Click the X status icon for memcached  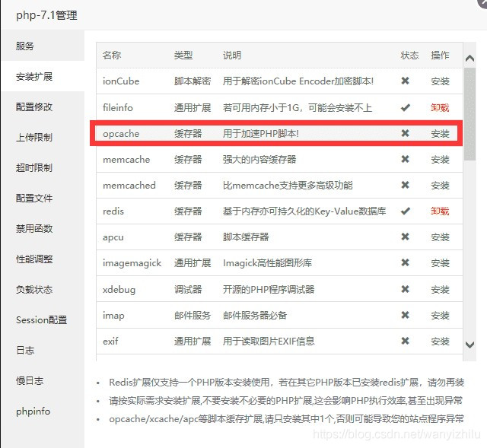tap(405, 185)
